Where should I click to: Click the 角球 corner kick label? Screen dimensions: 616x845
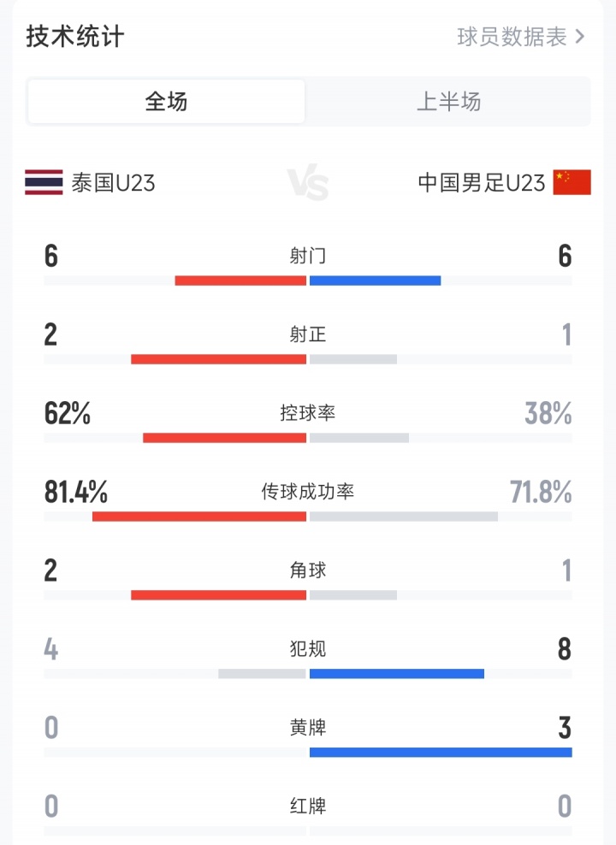[308, 570]
